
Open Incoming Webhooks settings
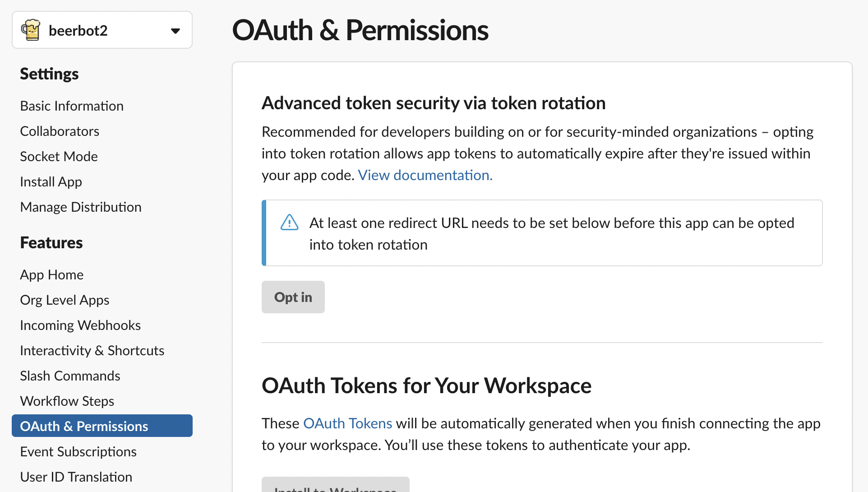80,325
